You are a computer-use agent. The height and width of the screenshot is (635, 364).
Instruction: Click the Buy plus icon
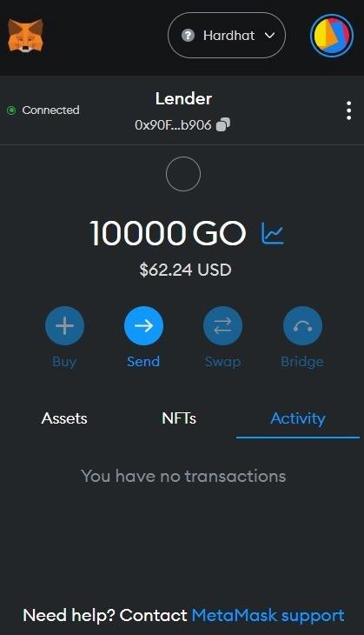64,326
